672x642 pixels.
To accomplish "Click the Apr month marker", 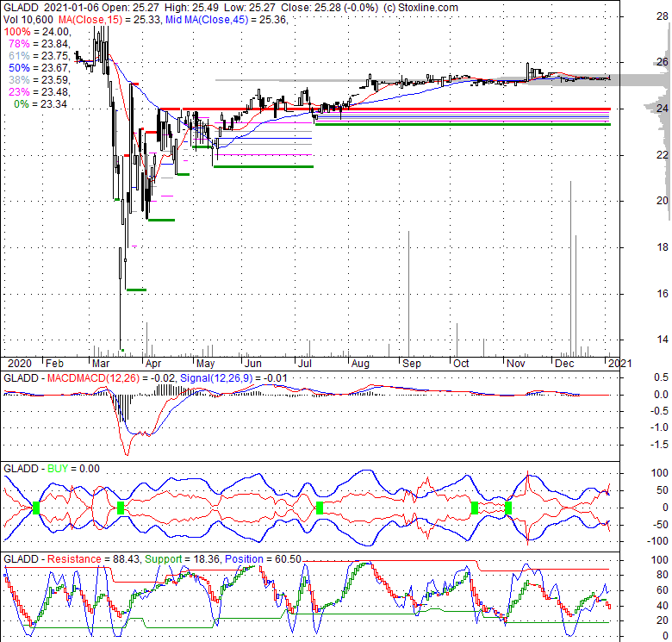I will tap(153, 364).
